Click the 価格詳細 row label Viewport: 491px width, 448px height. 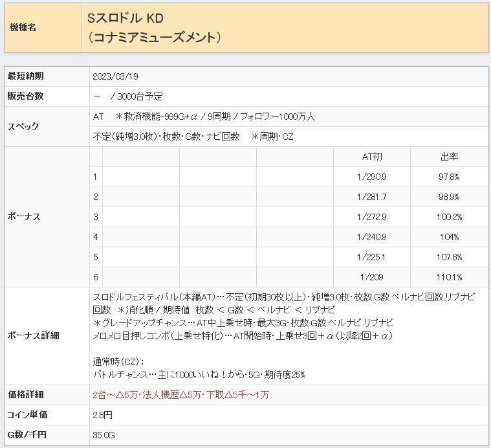(25, 395)
